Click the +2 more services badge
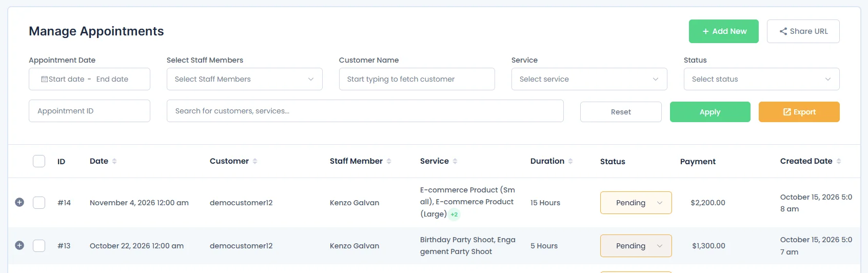868x273 pixels. [x=454, y=215]
